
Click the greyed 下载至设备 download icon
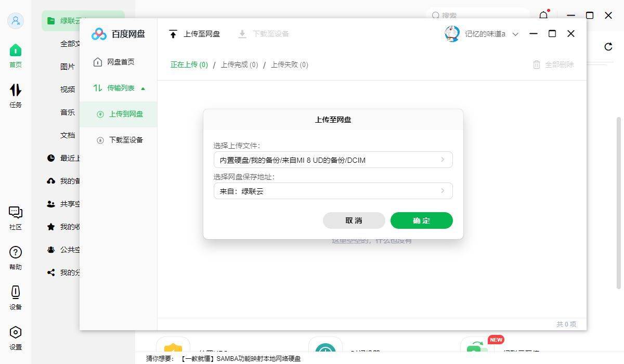click(x=242, y=34)
